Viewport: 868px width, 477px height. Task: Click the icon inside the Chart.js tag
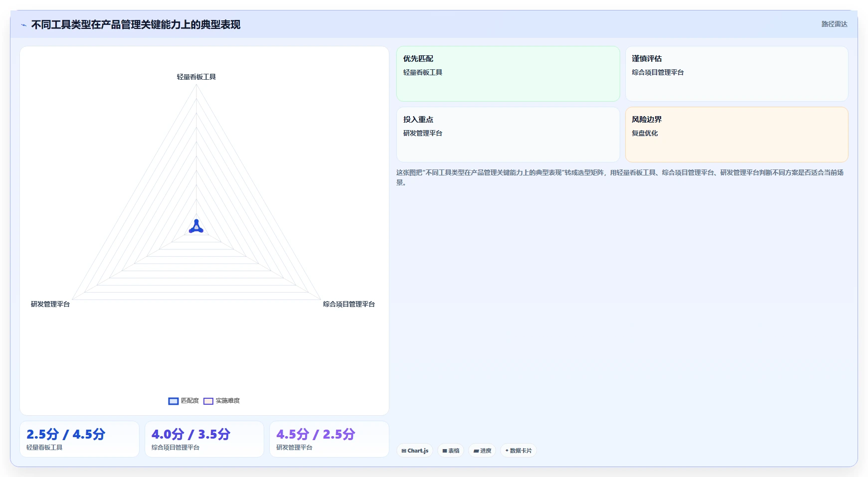pos(404,451)
